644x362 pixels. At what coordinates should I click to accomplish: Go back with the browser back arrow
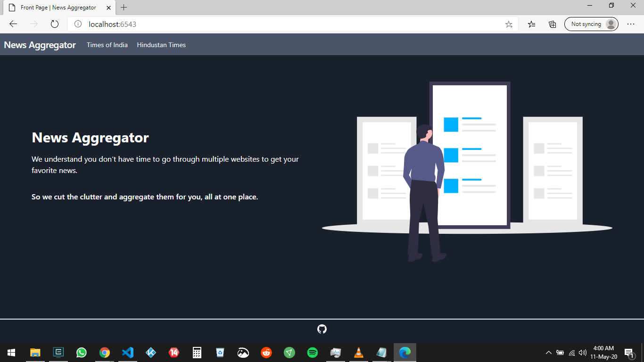[x=13, y=24]
